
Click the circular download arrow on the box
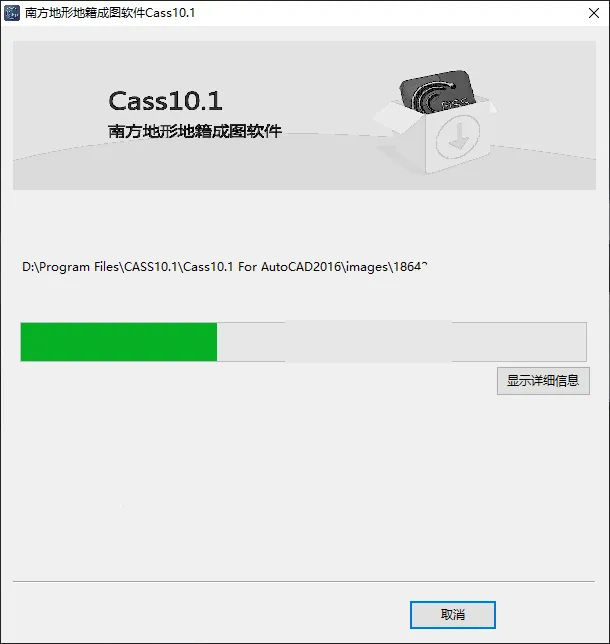(x=458, y=136)
